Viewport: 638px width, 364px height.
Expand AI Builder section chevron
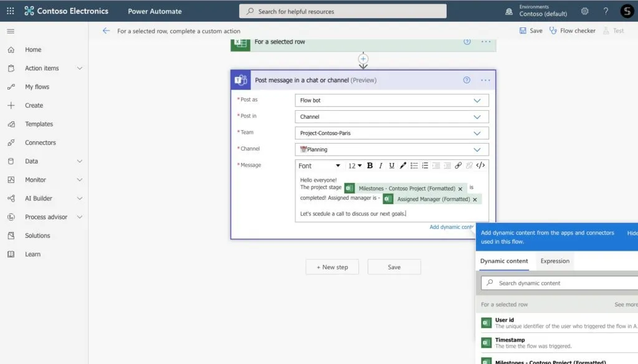click(x=80, y=198)
